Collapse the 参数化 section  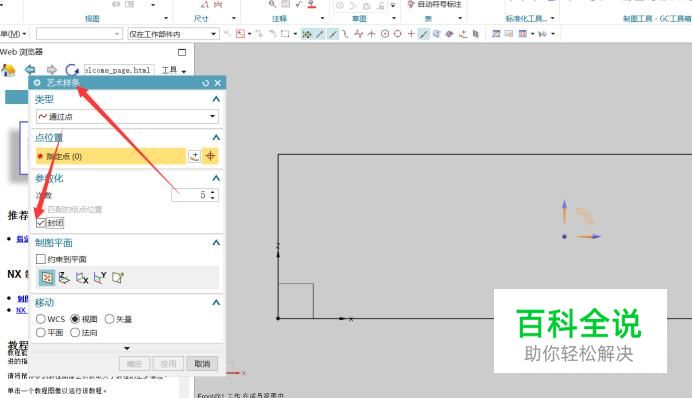pyautogui.click(x=216, y=178)
